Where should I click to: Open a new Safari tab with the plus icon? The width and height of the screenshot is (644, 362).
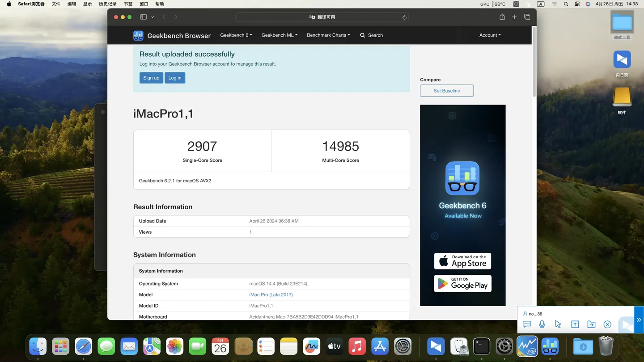coord(514,17)
